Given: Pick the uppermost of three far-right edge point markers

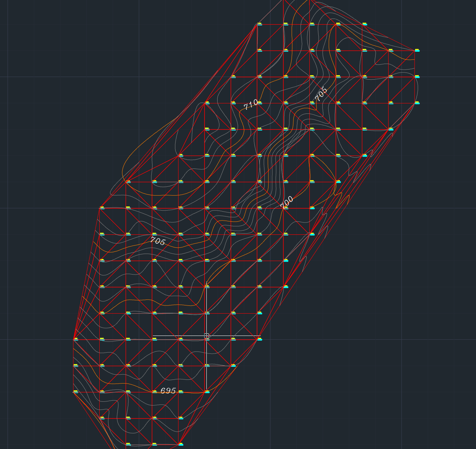Looking at the screenshot, I should point(417,50).
